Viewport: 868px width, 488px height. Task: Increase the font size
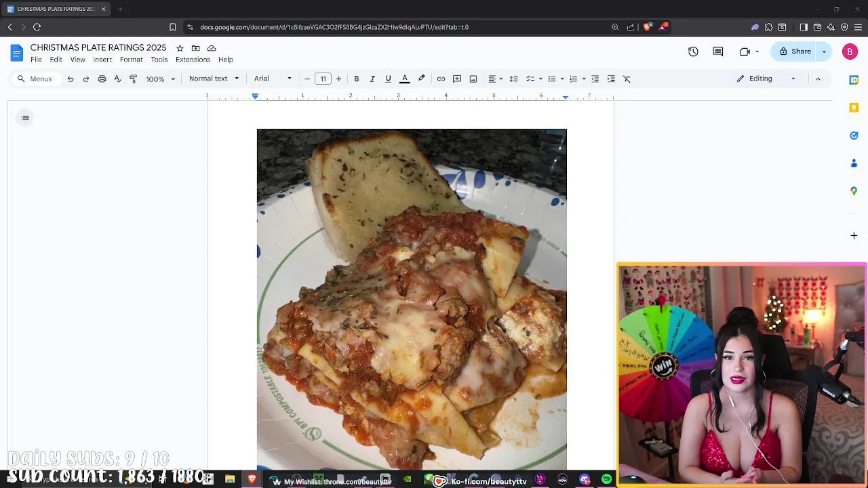[338, 79]
